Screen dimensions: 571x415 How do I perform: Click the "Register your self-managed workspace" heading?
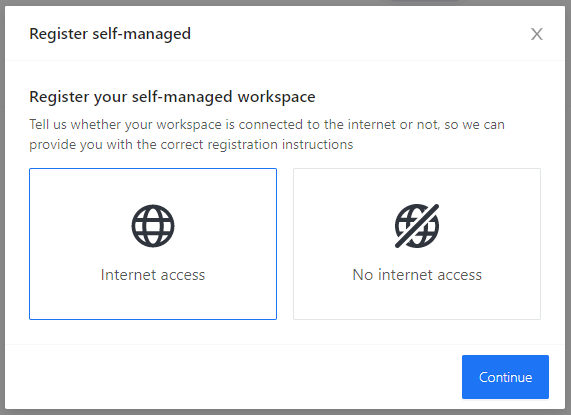click(172, 97)
